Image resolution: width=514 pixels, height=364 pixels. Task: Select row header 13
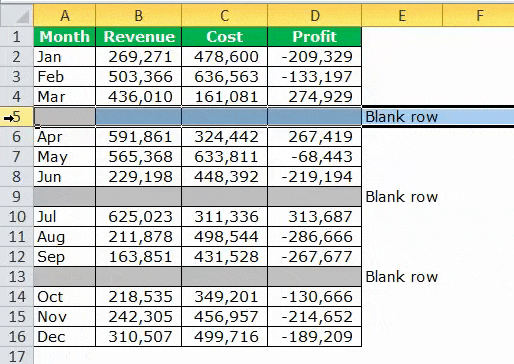point(17,277)
